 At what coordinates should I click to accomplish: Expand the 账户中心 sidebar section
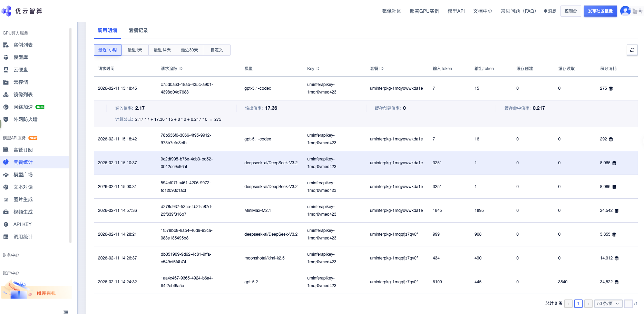click(11, 273)
